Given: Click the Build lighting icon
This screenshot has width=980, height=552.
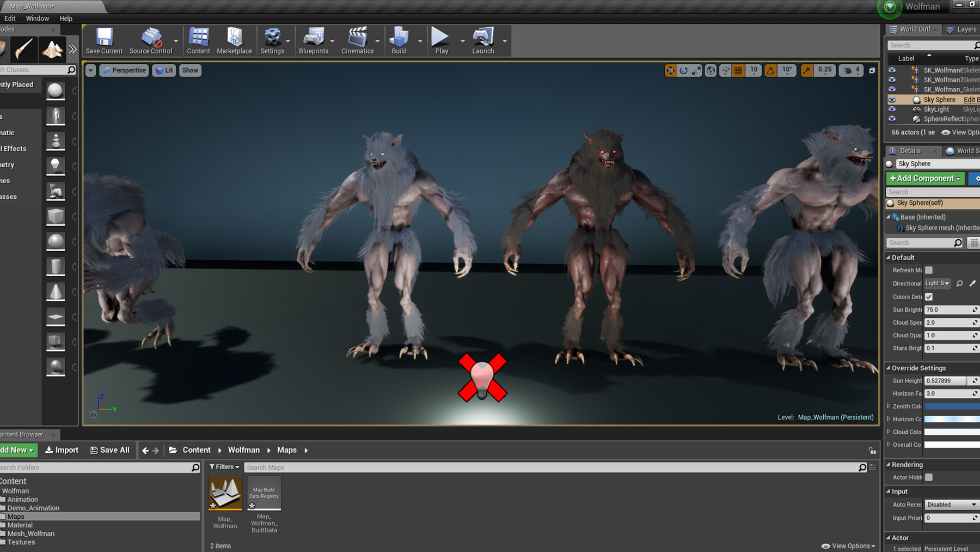Looking at the screenshot, I should click(399, 41).
